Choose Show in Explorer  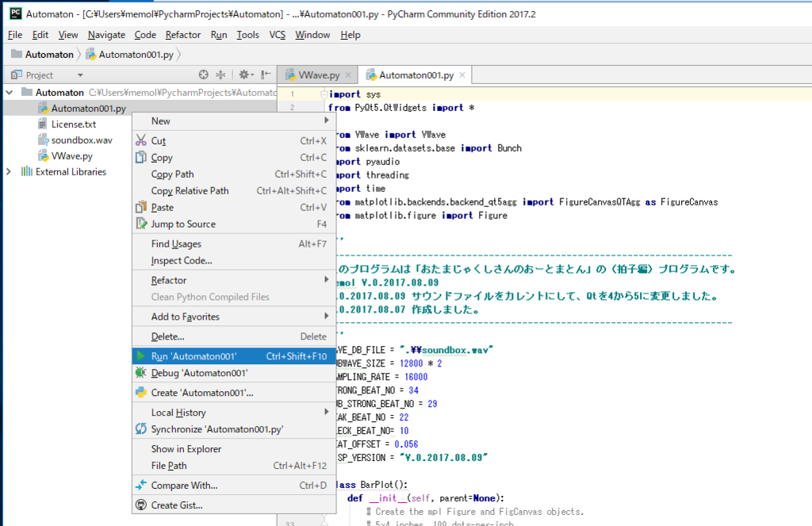234,449
